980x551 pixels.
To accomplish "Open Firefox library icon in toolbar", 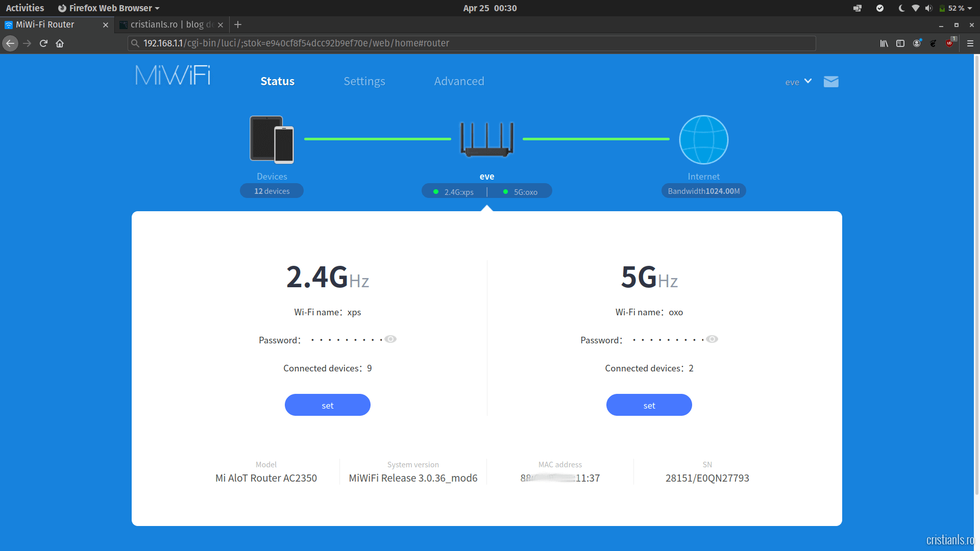I will pyautogui.click(x=884, y=43).
